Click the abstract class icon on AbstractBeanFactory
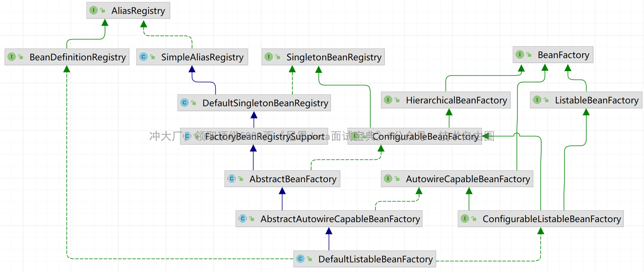The width and height of the screenshot is (644, 272). 231,179
